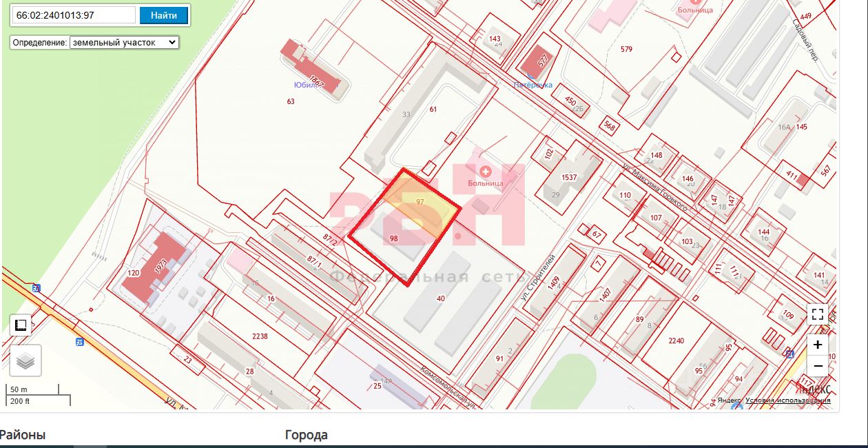Click parcel label 91

coord(499,358)
